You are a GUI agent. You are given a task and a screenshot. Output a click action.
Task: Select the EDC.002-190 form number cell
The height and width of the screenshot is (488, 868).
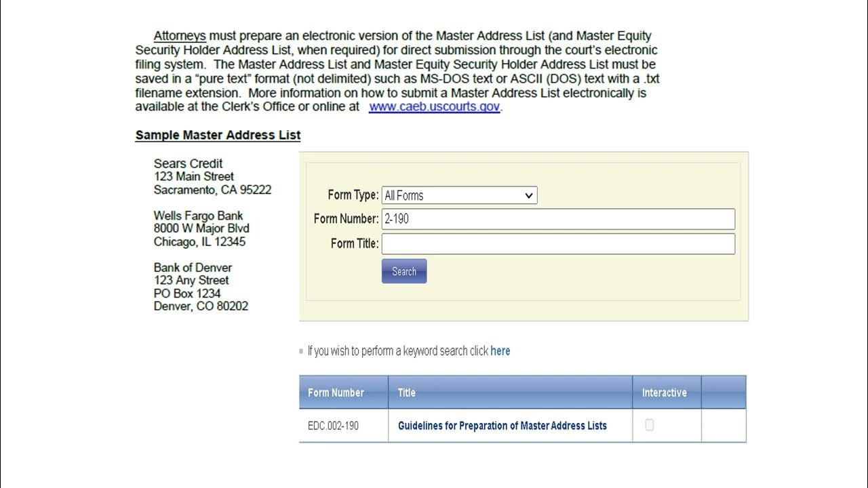(333, 426)
